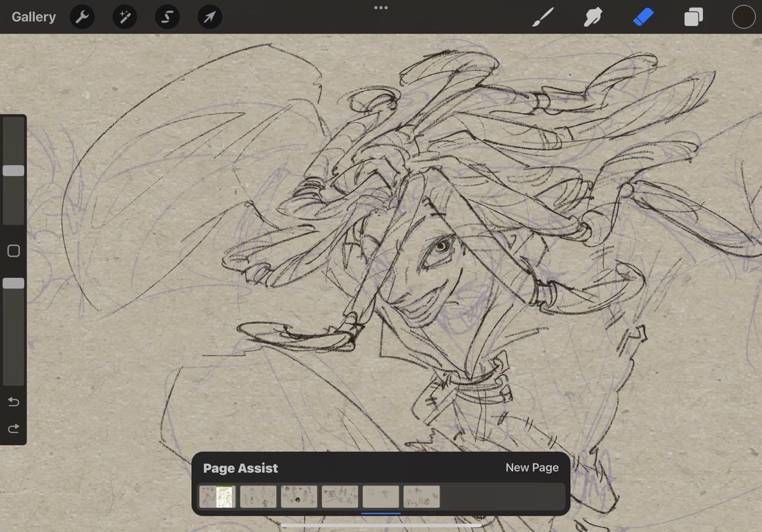The width and height of the screenshot is (762, 532).
Task: Redo the last undone stroke
Action: coord(13,429)
